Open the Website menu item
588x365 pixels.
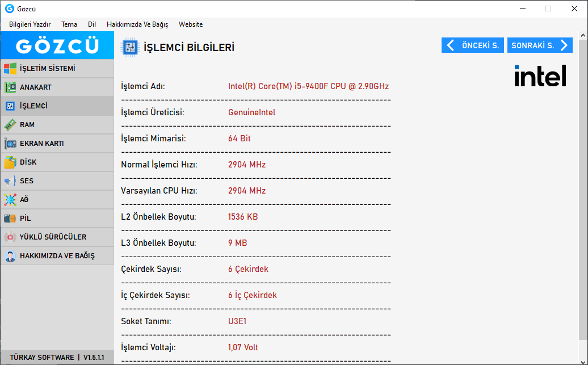[x=191, y=24]
